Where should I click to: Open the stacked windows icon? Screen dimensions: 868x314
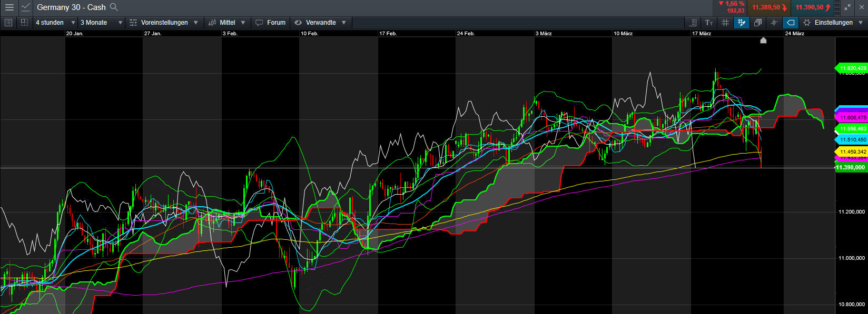click(757, 23)
